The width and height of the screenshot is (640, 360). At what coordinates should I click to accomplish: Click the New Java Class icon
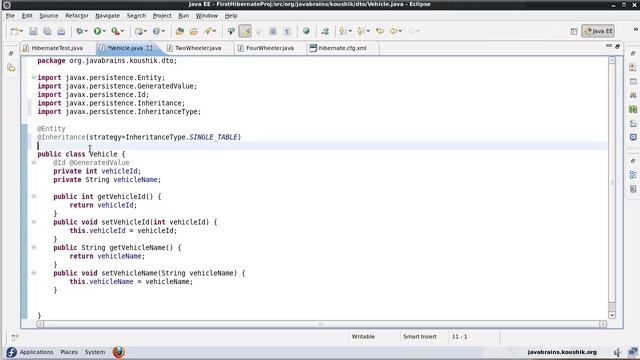click(156, 31)
